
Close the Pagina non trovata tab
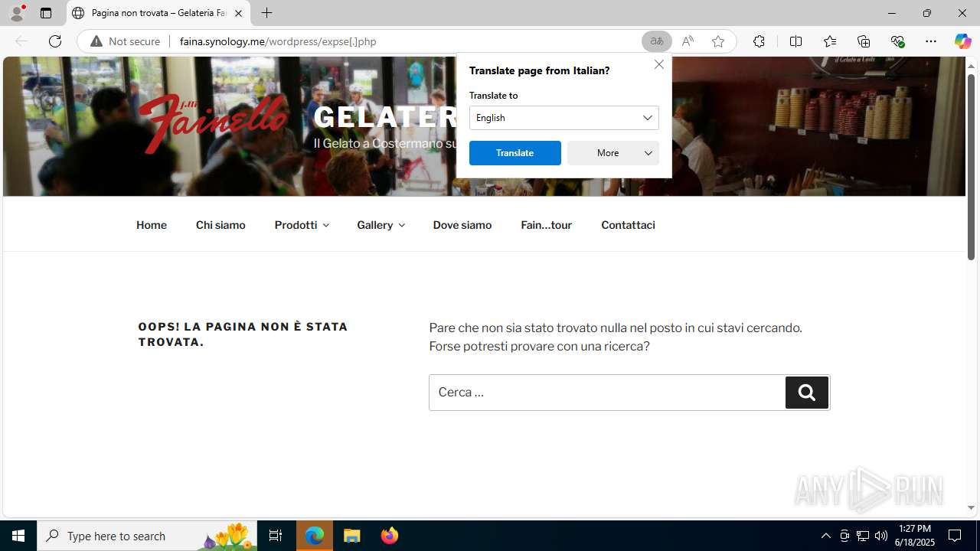click(238, 13)
